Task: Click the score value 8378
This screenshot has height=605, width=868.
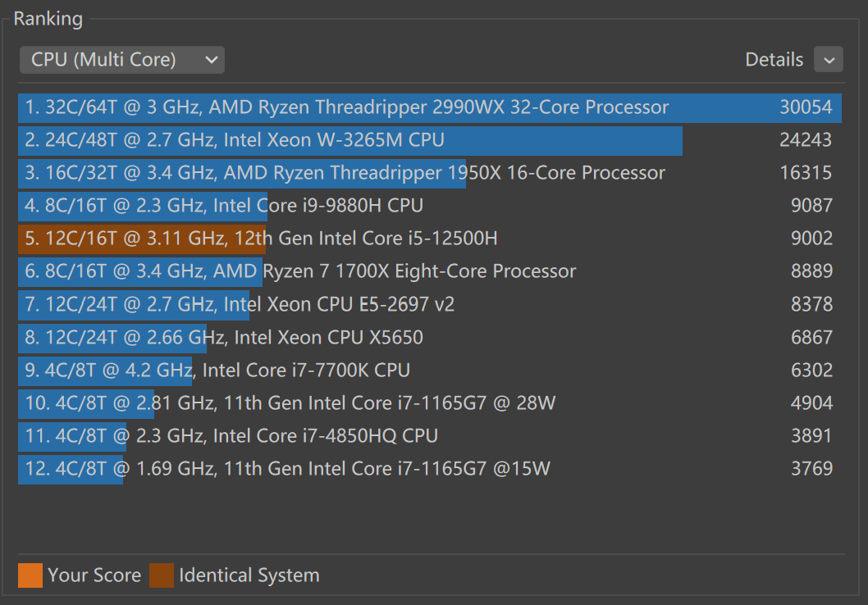Action: (x=811, y=305)
